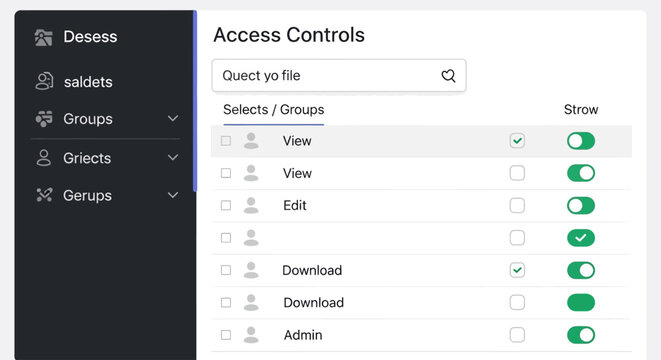Click the Griects person icon

[43, 158]
